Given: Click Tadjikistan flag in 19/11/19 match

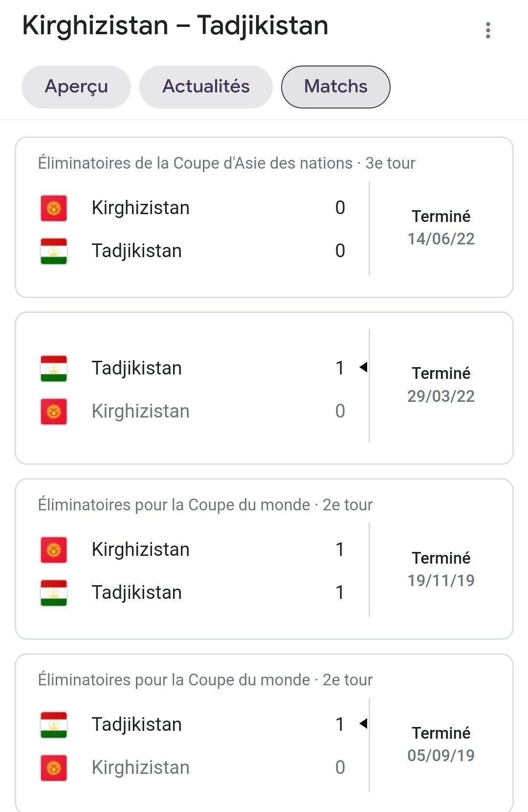Looking at the screenshot, I should [54, 593].
